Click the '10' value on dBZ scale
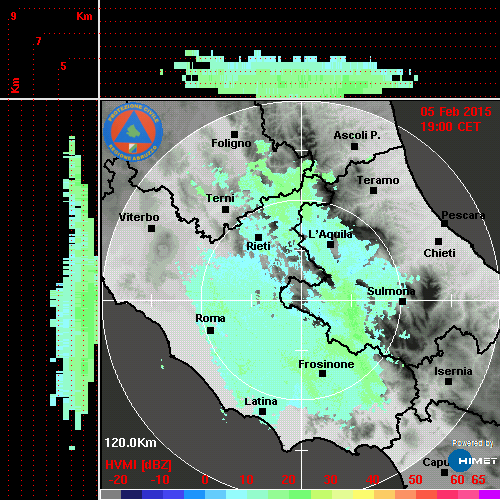The height and width of the screenshot is (500, 500). click(x=246, y=480)
